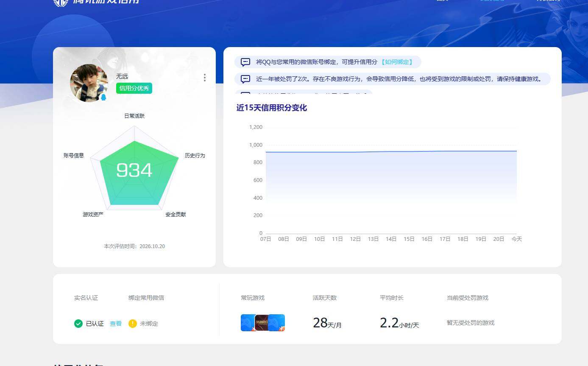
Task: Click the 绑定常用微信 label
Action: point(146,298)
